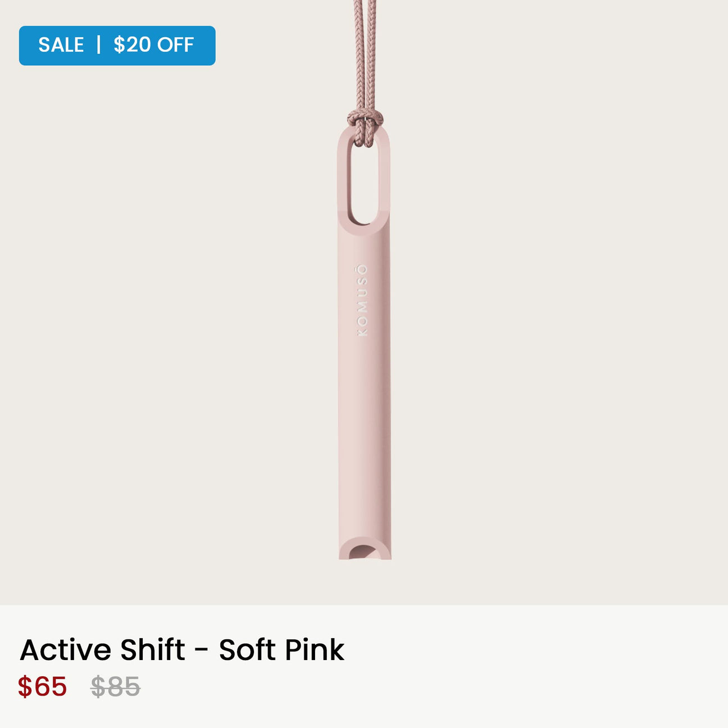The height and width of the screenshot is (728, 728).
Task: Click the oval loop opening of the pendant
Action: click(363, 180)
